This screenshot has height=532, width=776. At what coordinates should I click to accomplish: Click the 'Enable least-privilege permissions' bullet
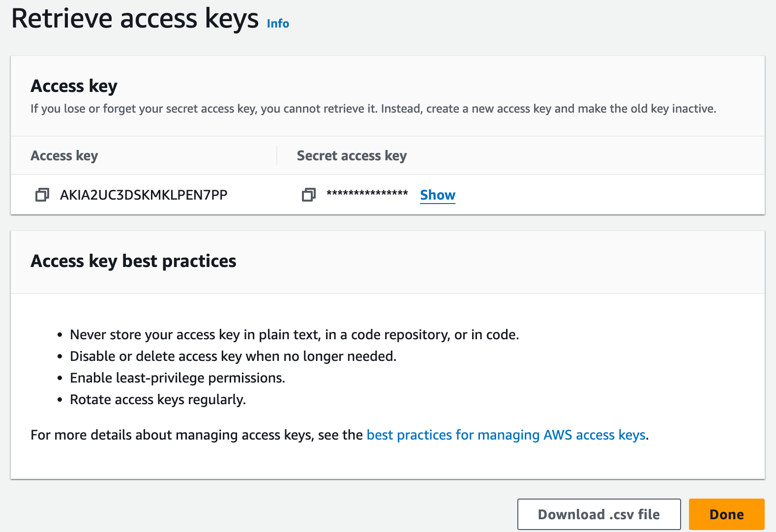177,378
